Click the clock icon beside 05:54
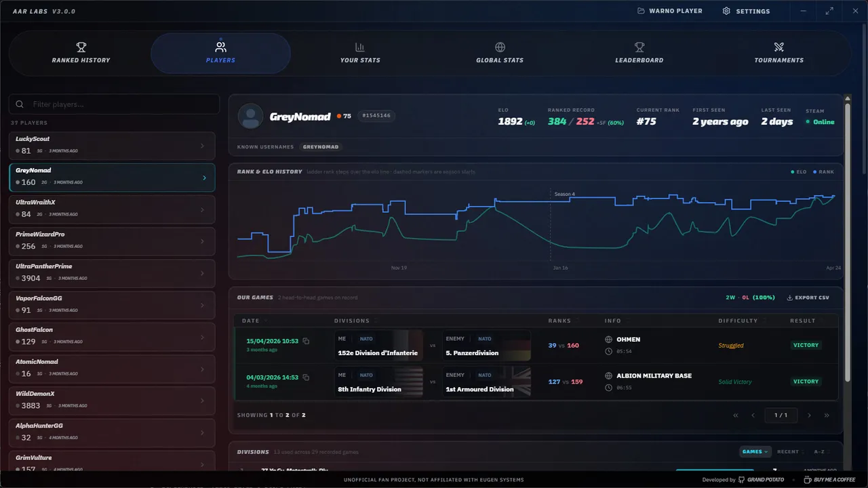The image size is (868, 488). click(609, 351)
